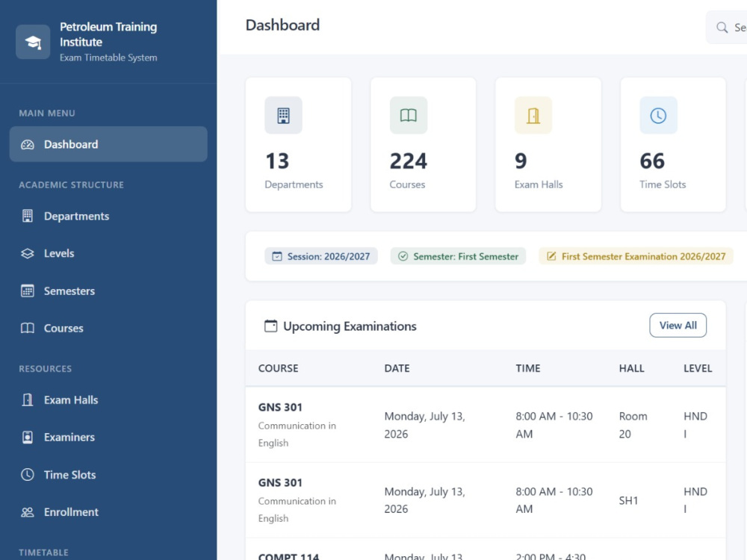The height and width of the screenshot is (560, 747).
Task: Click the Exam Halls door icon in sidebar
Action: click(28, 400)
